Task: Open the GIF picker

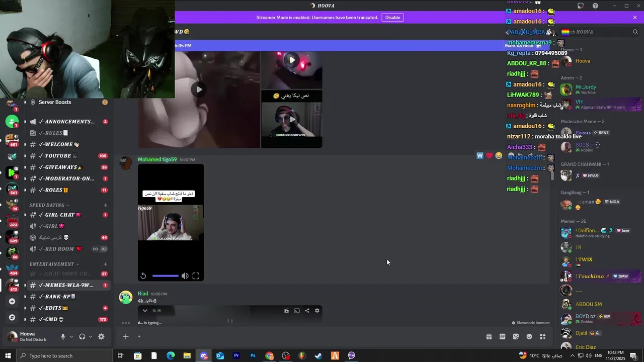Action: pos(502,337)
